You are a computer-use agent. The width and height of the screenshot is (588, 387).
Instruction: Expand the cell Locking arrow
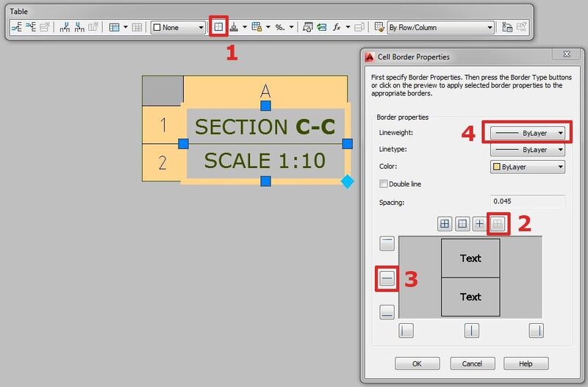(x=268, y=27)
